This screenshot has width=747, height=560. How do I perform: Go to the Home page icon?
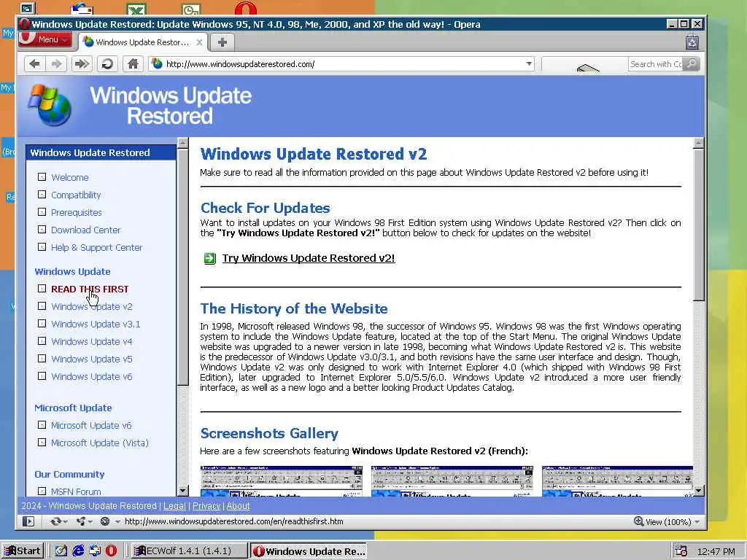tap(133, 64)
